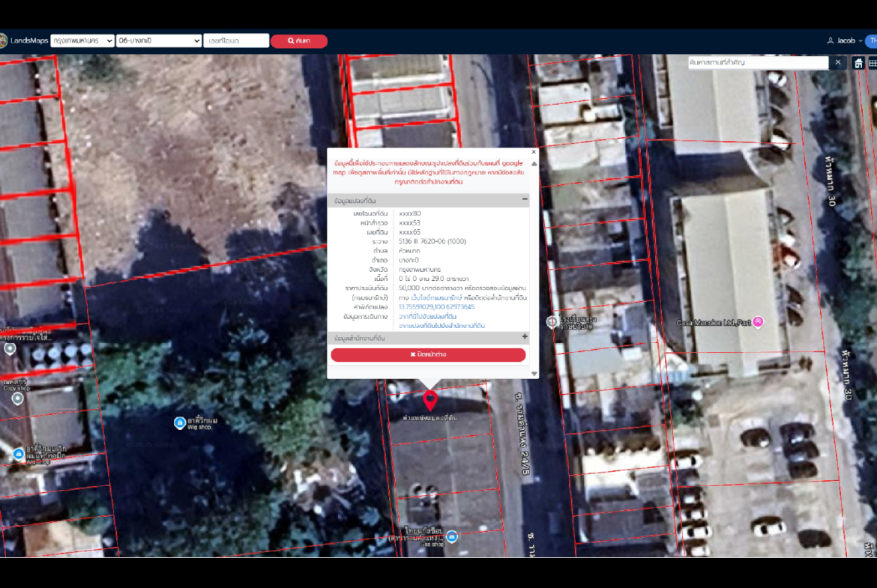Click the เว็บไซต์กรมธนารักษ์ website link
Screen dimensions: 877x588
433,297
